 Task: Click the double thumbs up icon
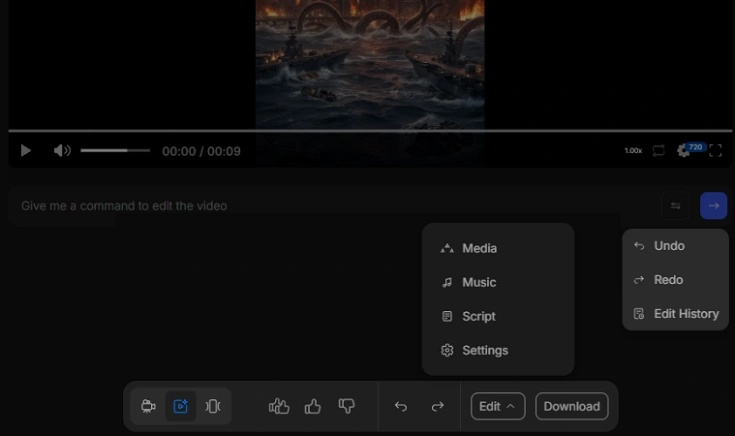(279, 406)
